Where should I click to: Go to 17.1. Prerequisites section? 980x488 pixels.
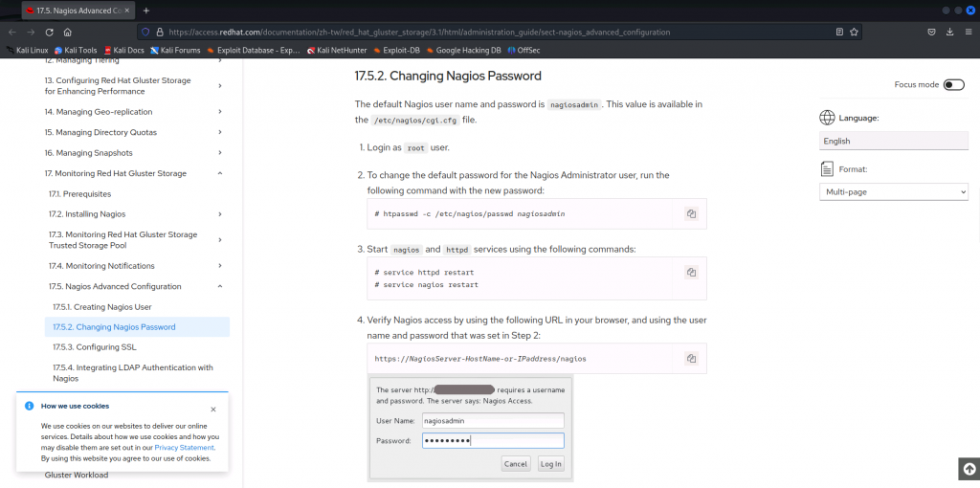click(79, 193)
